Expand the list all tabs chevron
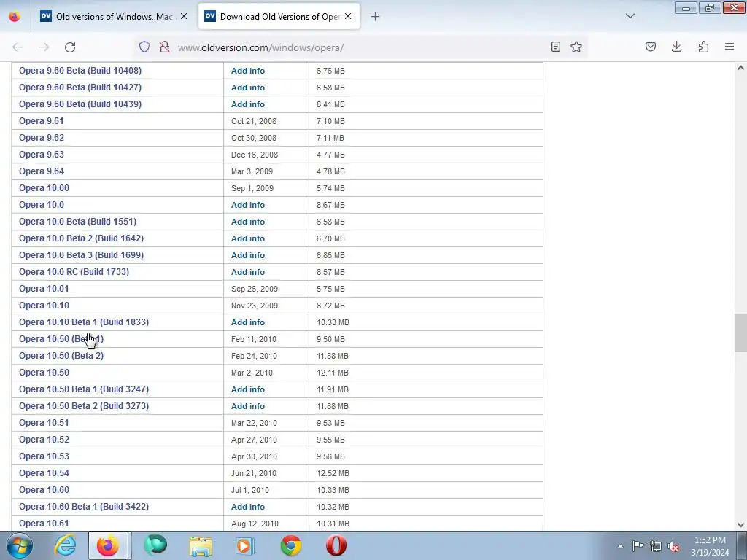The width and height of the screenshot is (747, 560). coord(630,16)
